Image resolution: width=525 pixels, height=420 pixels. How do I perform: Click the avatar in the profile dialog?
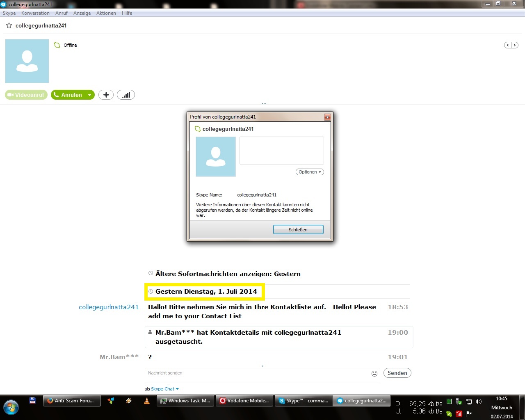(x=216, y=157)
